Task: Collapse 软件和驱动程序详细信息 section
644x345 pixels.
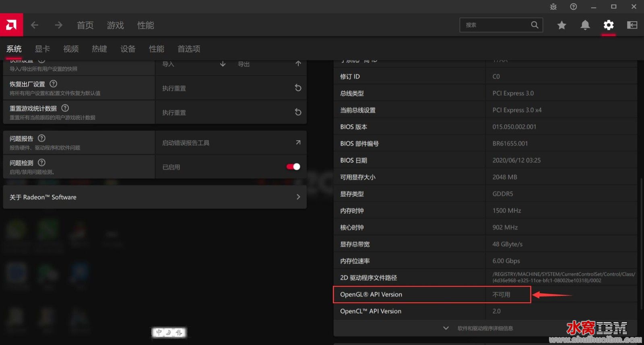Action: (x=485, y=328)
